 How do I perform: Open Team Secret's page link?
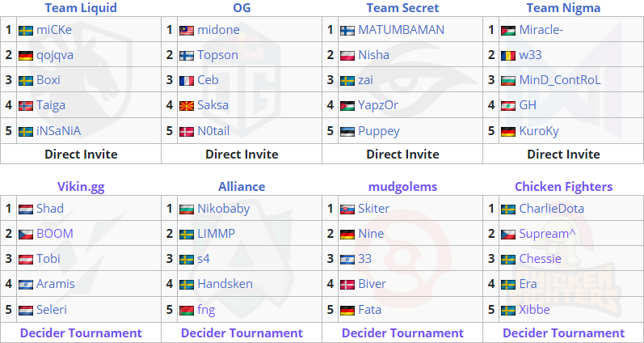(x=402, y=7)
